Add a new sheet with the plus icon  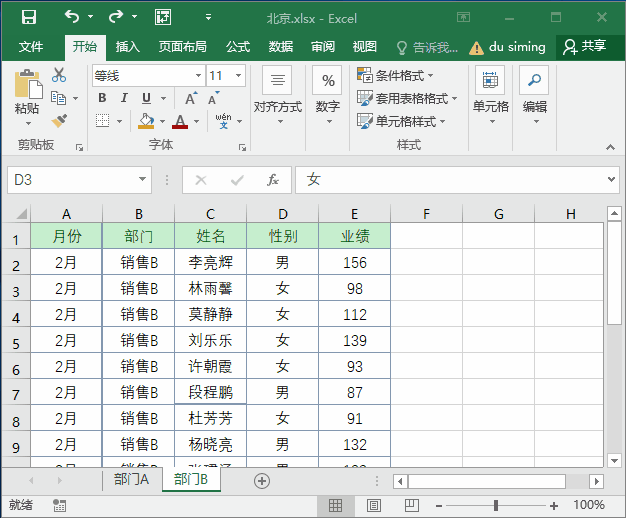(x=262, y=481)
